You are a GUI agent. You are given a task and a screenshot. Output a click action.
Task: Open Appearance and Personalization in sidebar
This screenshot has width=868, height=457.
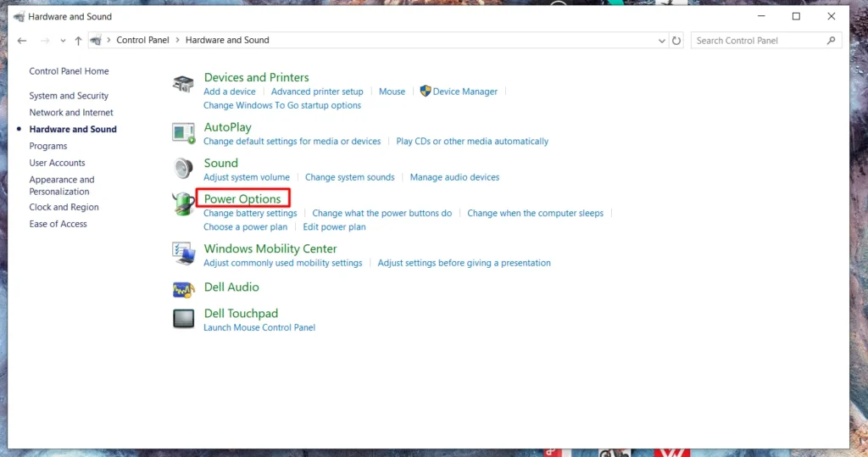(x=61, y=186)
